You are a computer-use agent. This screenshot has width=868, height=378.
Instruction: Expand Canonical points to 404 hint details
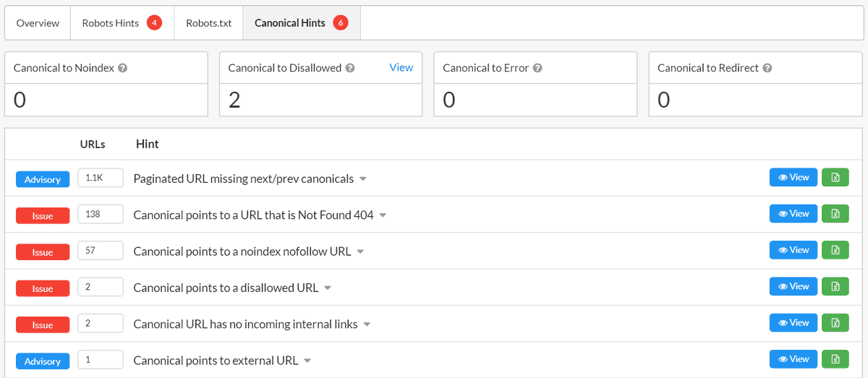383,215
